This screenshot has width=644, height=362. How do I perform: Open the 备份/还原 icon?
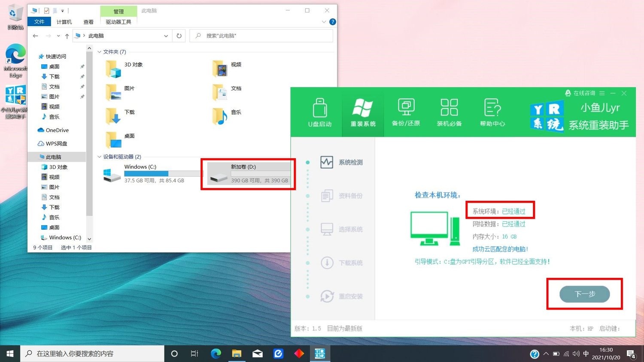click(x=406, y=107)
